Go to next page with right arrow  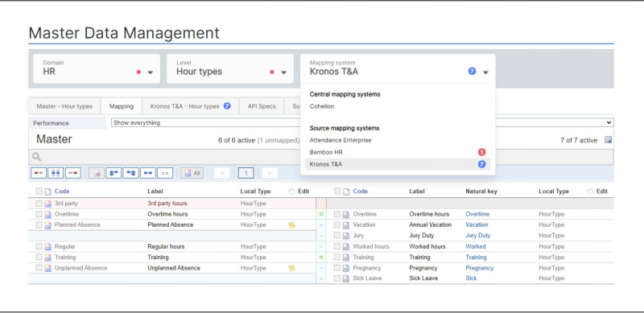(270, 173)
